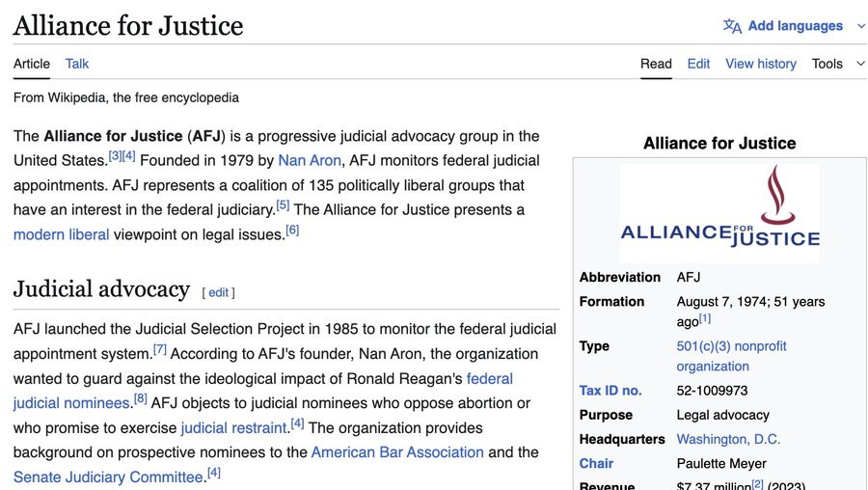Open the Edit tab

[698, 64]
